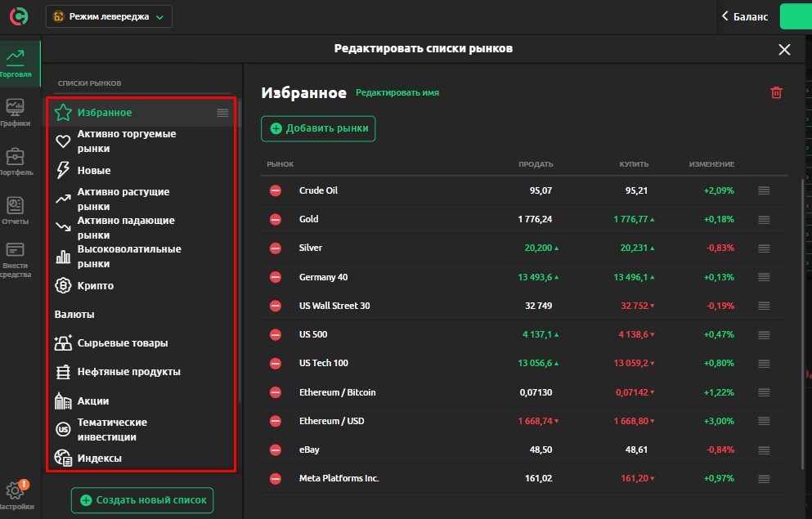Click Создать новый список button
812x519 pixels.
(142, 500)
